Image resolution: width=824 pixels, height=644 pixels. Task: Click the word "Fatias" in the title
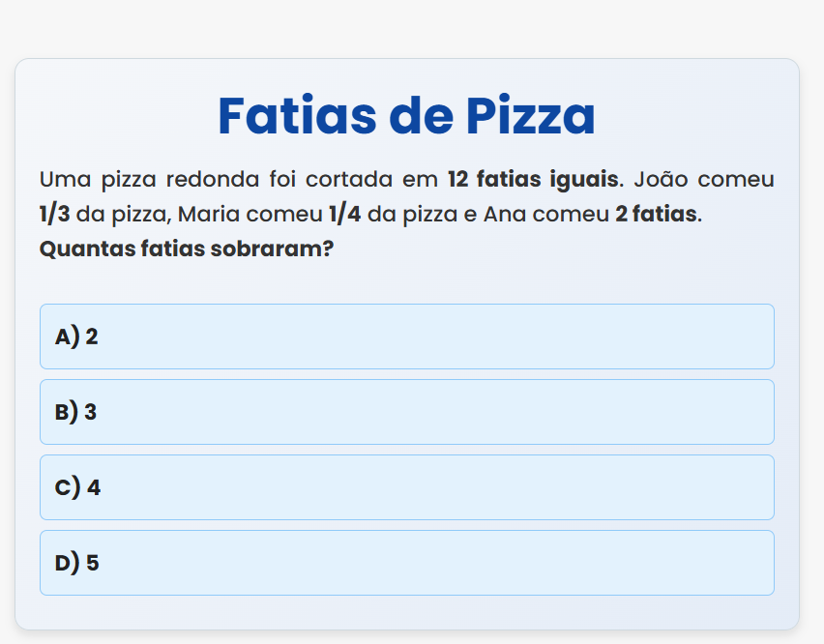click(x=298, y=115)
